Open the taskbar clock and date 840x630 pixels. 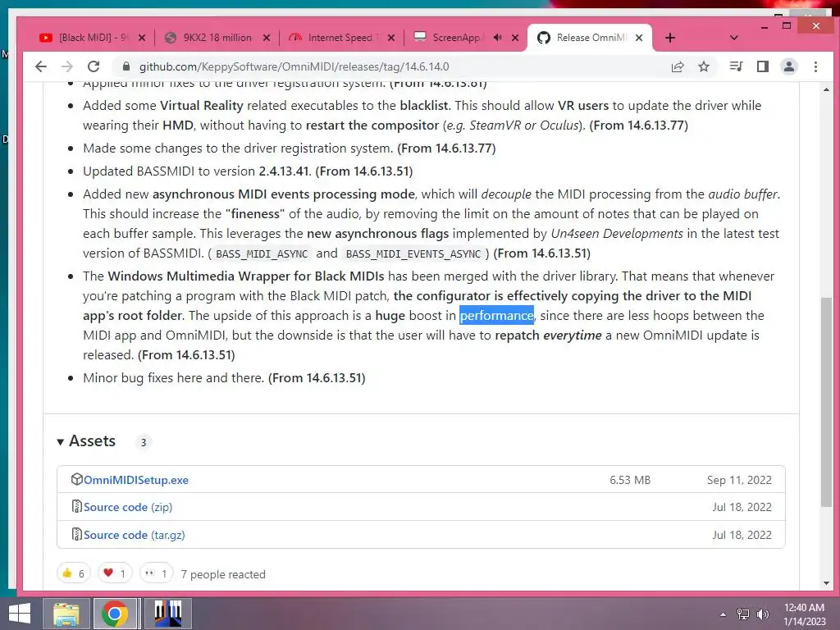(804, 614)
